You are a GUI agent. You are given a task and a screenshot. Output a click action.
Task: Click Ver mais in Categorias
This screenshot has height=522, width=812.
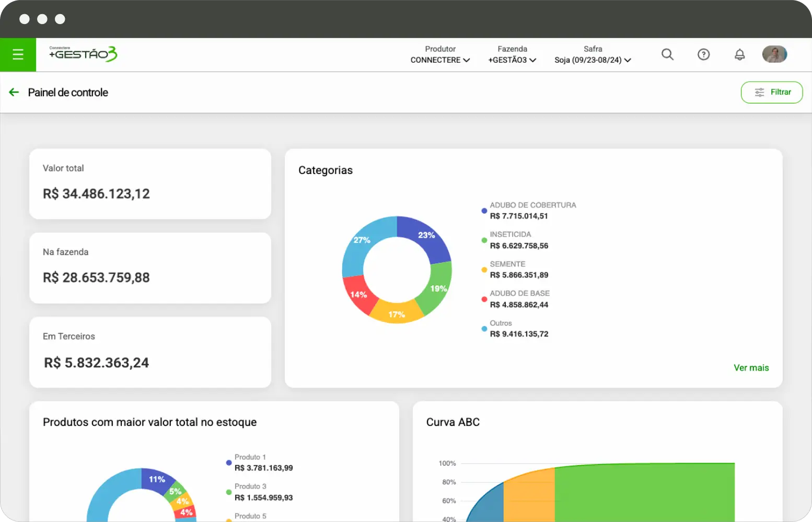pyautogui.click(x=751, y=368)
